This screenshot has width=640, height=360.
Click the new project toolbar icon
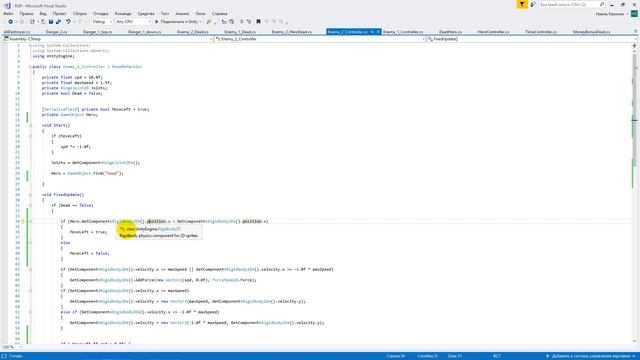pyautogui.click(x=32, y=22)
